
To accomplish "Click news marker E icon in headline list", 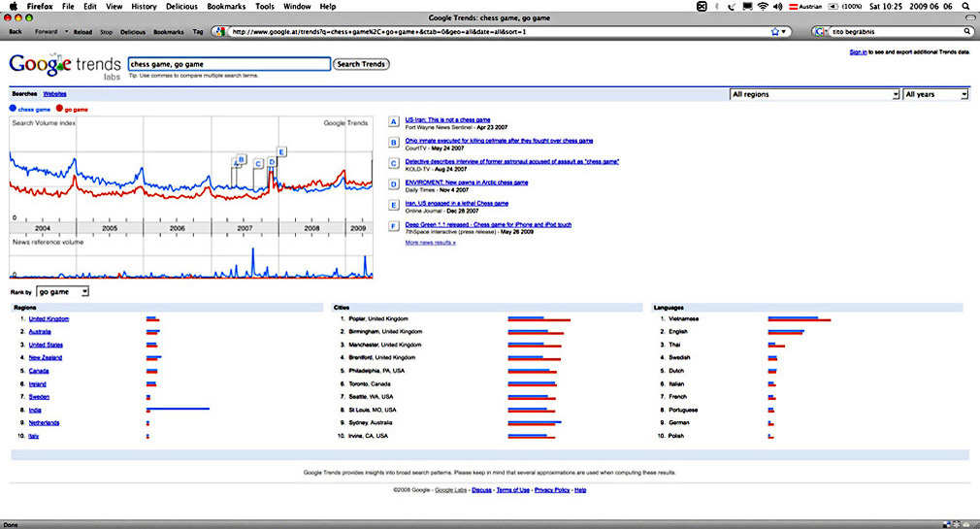I will click(x=394, y=205).
